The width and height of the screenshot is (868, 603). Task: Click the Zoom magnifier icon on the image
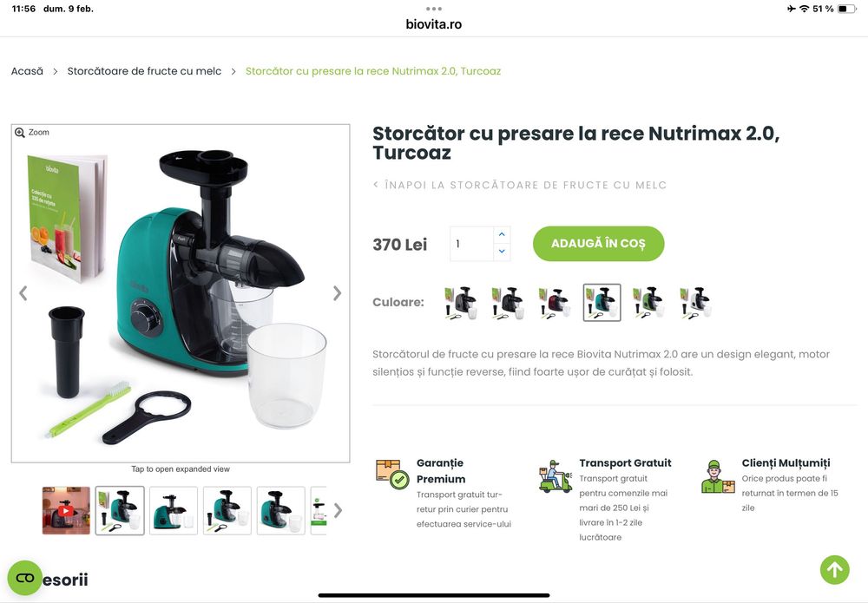coord(19,133)
